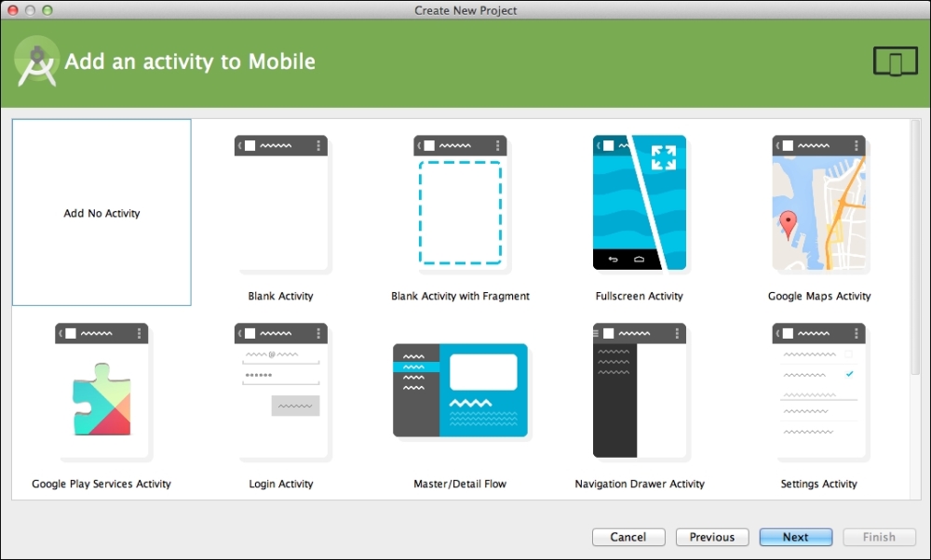The height and width of the screenshot is (560, 931).
Task: Choose the Blank Activity template icon
Action: [281, 204]
